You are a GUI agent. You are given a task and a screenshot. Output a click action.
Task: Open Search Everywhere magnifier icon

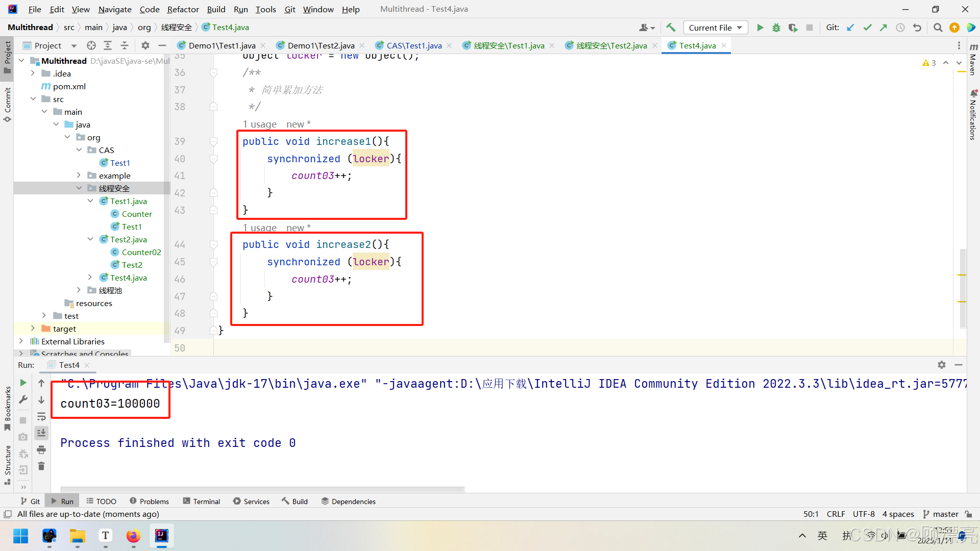[x=938, y=28]
